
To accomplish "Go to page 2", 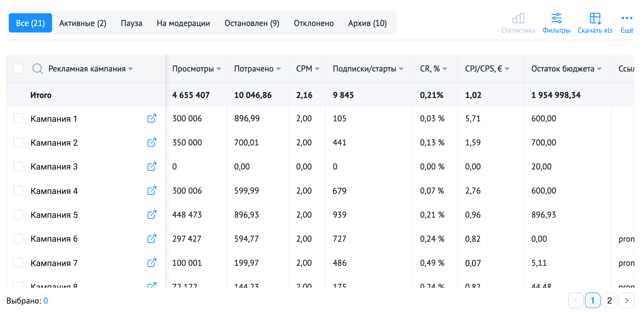I will [x=609, y=301].
